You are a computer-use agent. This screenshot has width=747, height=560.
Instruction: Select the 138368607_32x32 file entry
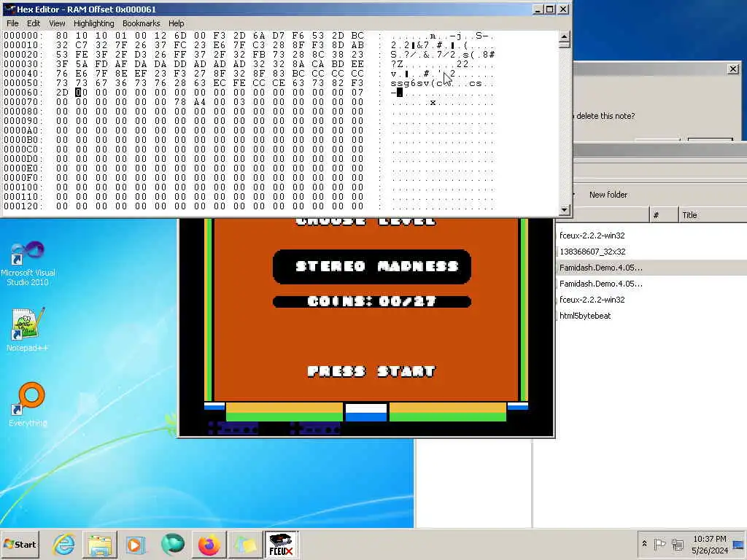tap(592, 252)
